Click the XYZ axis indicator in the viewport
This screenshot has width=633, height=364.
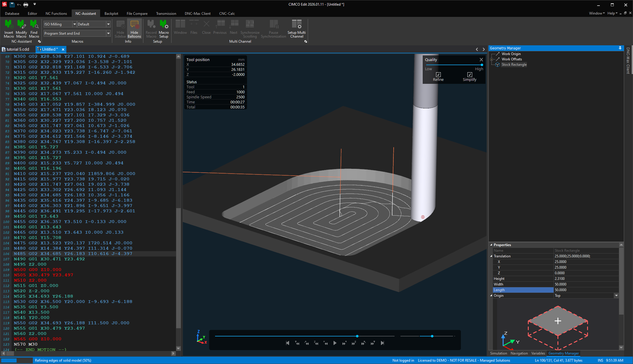(x=201, y=337)
